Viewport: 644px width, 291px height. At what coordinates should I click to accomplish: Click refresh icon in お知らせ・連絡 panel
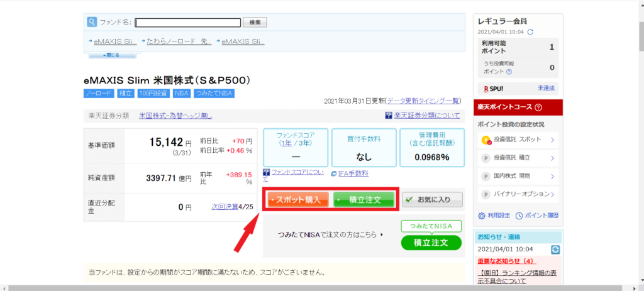click(555, 249)
